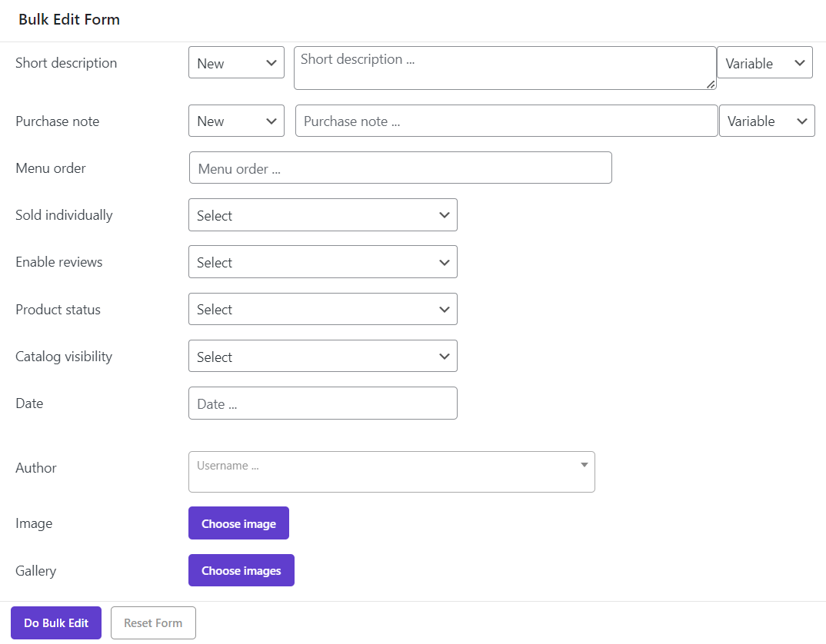Viewport: 826px width, 644px height.
Task: Click the Reset Form button
Action: click(153, 623)
